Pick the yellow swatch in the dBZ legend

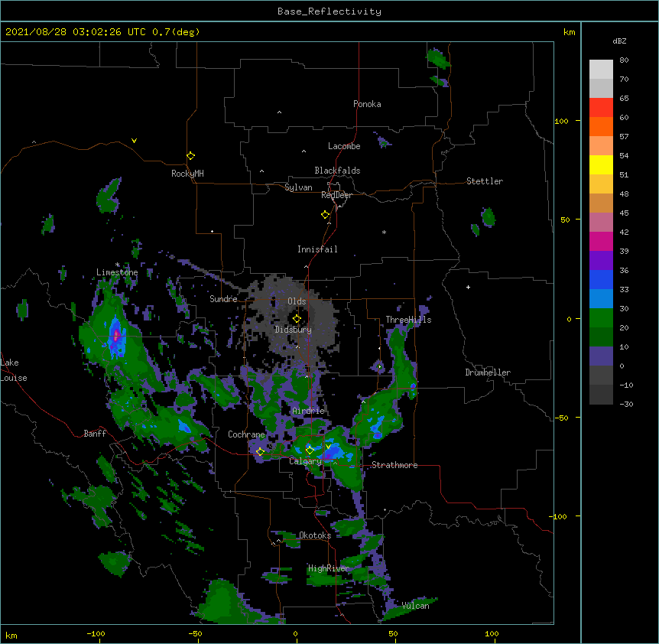click(601, 164)
